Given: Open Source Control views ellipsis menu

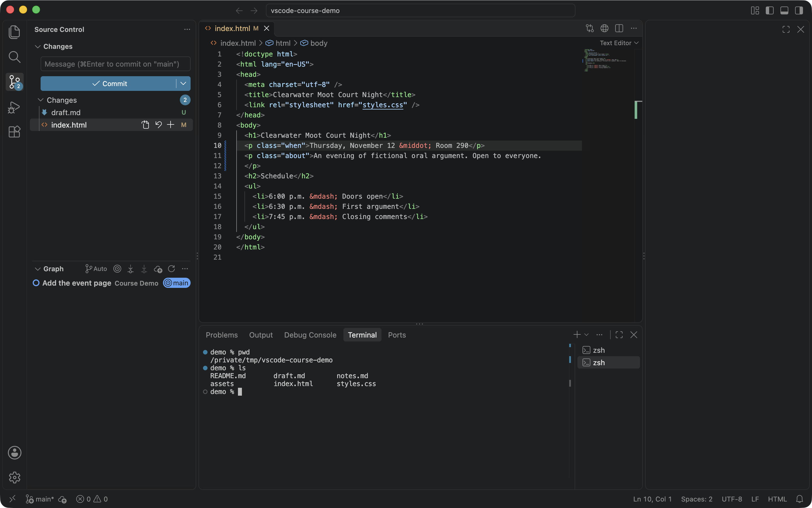Looking at the screenshot, I should [x=187, y=30].
